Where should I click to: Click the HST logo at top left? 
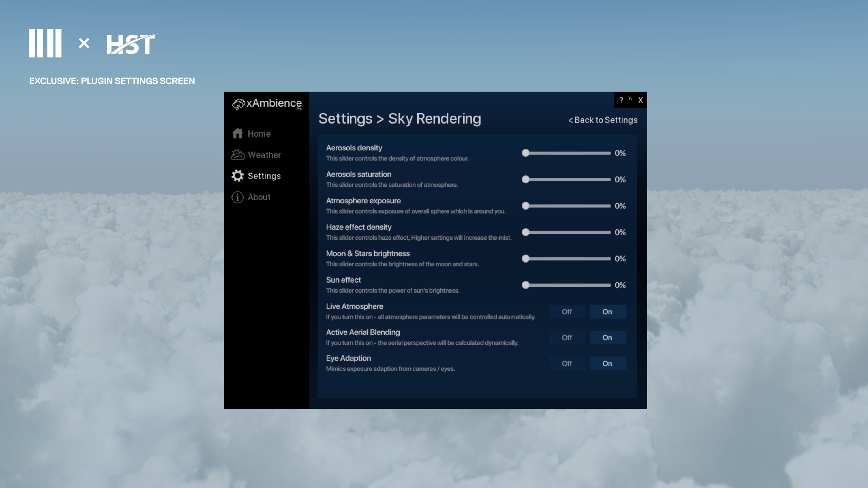(131, 44)
